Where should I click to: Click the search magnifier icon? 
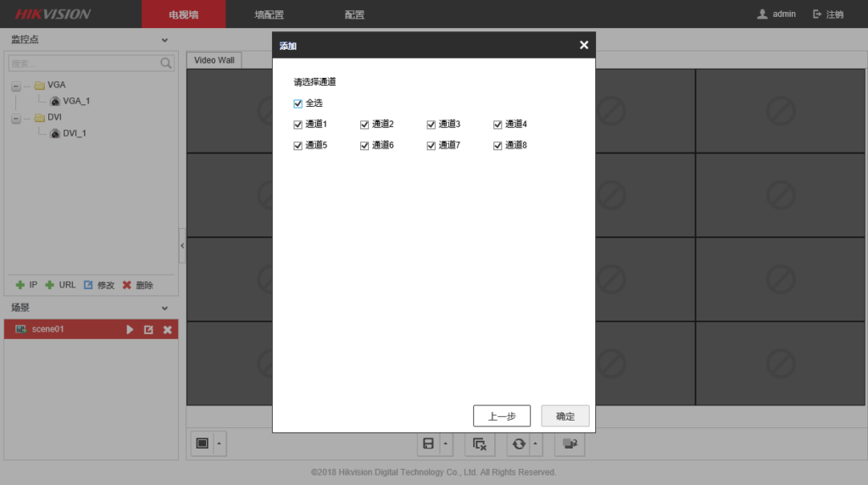[x=165, y=64]
